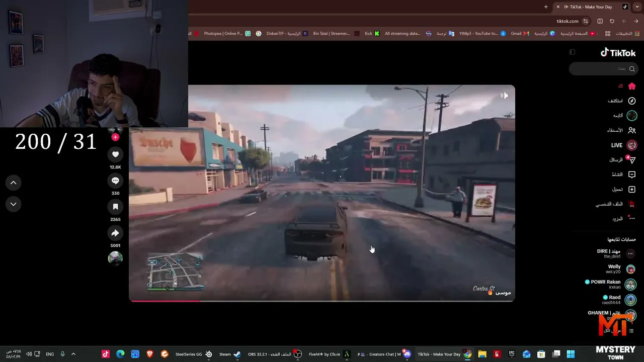Focus the TikTok search field
Image resolution: width=644 pixels, height=362 pixels.
(603, 68)
